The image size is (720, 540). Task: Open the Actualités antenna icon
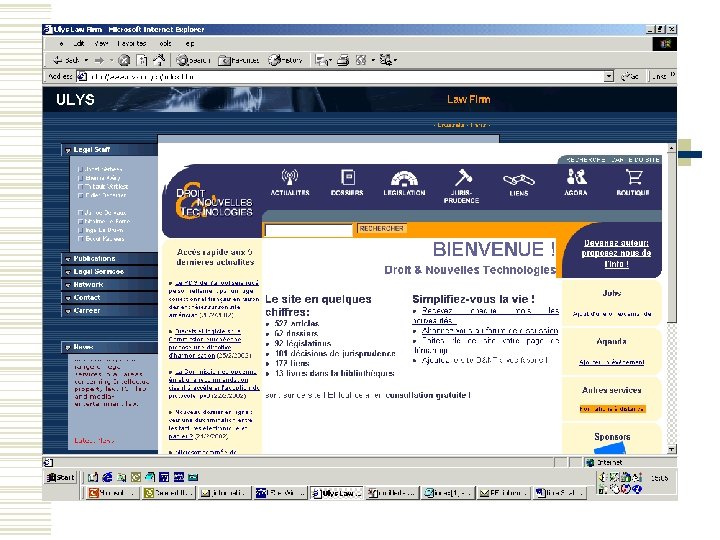click(290, 177)
